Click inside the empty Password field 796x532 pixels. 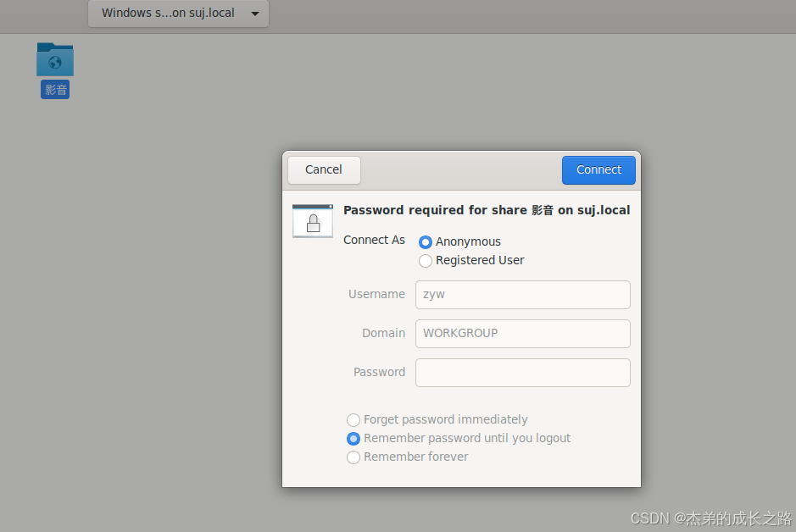click(x=522, y=373)
